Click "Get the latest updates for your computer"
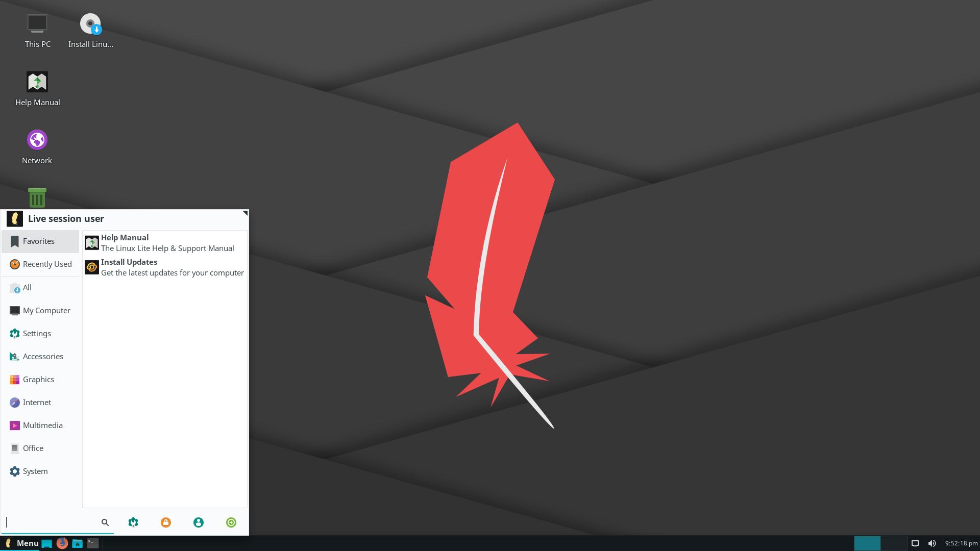 point(173,273)
